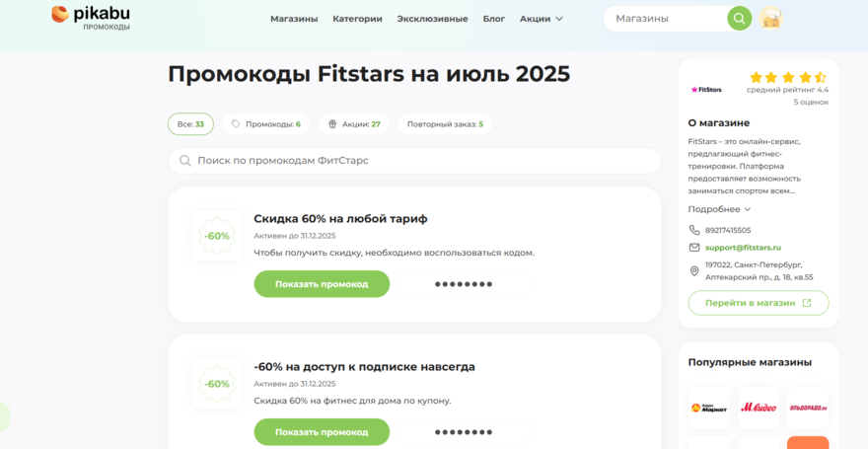
Task: Open Эльдорадо store thumbnail
Action: [x=808, y=408]
